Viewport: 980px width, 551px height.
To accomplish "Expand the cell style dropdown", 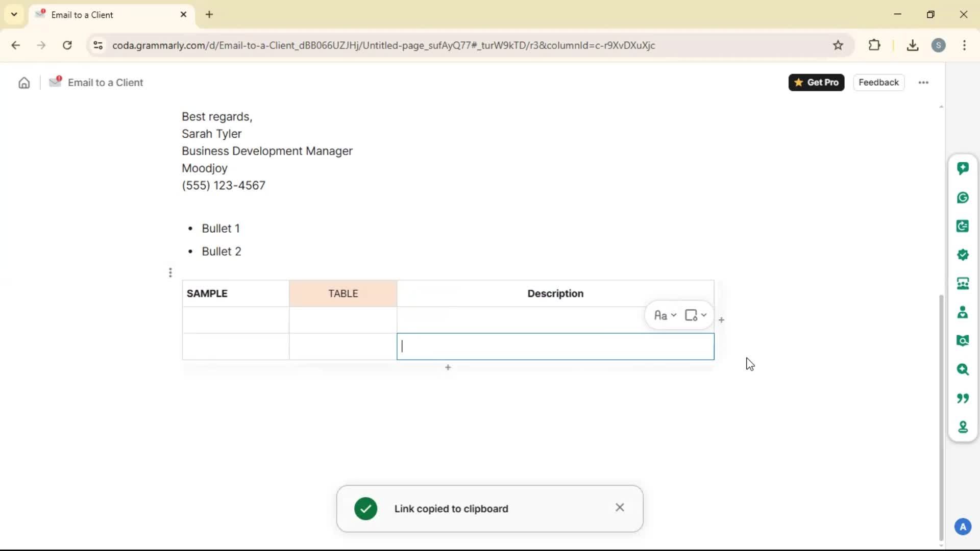I will pyautogui.click(x=696, y=315).
